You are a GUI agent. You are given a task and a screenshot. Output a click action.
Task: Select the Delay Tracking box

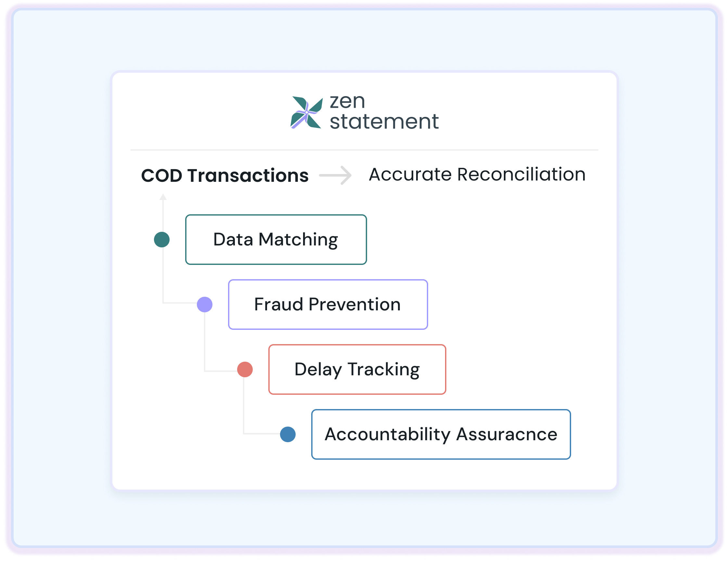[357, 369]
